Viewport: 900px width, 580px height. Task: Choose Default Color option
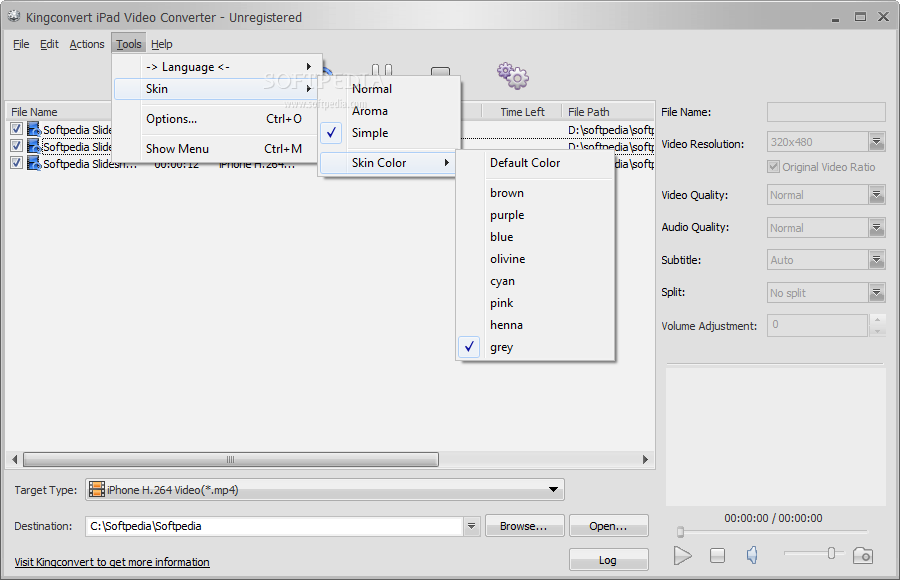click(x=535, y=163)
